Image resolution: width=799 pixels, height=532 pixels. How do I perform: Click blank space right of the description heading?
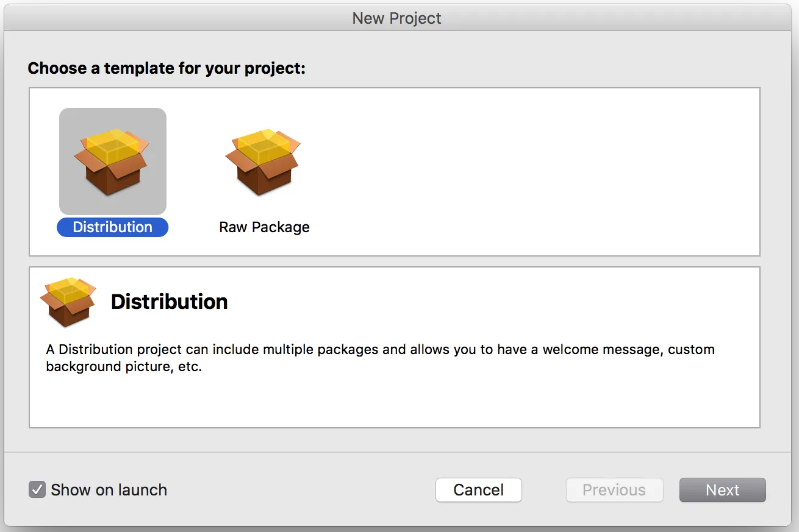click(x=488, y=302)
